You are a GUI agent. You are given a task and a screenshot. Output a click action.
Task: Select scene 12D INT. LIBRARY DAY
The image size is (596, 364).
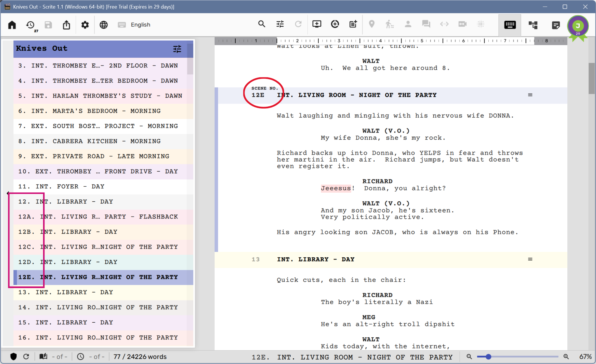(100, 262)
